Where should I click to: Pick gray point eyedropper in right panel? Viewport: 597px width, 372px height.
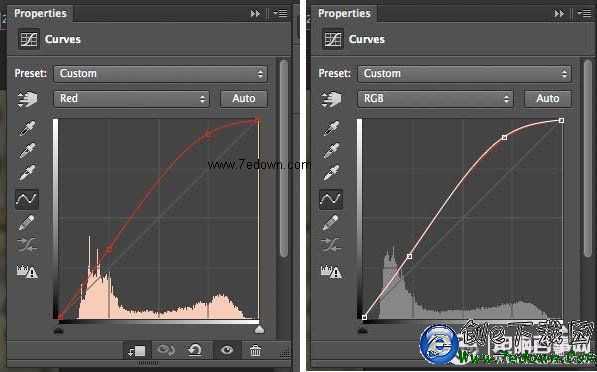[331, 151]
